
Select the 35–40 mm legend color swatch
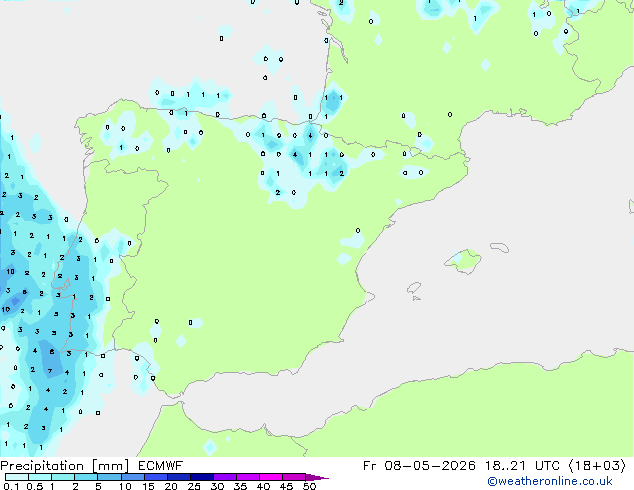[247, 477]
